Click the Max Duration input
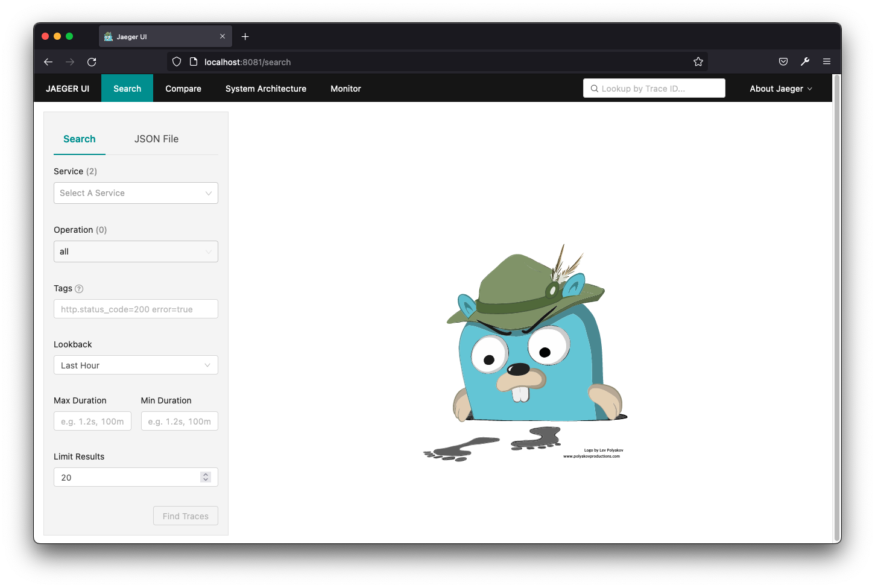The width and height of the screenshot is (875, 588). tap(92, 421)
